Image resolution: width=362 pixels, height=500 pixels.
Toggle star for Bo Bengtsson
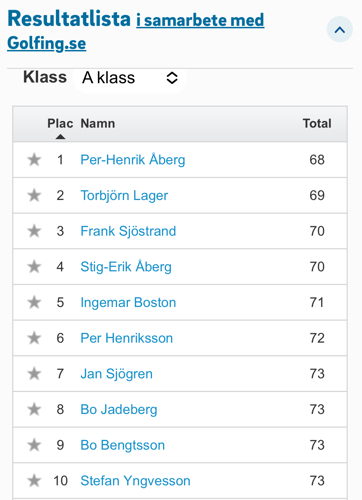tap(34, 445)
